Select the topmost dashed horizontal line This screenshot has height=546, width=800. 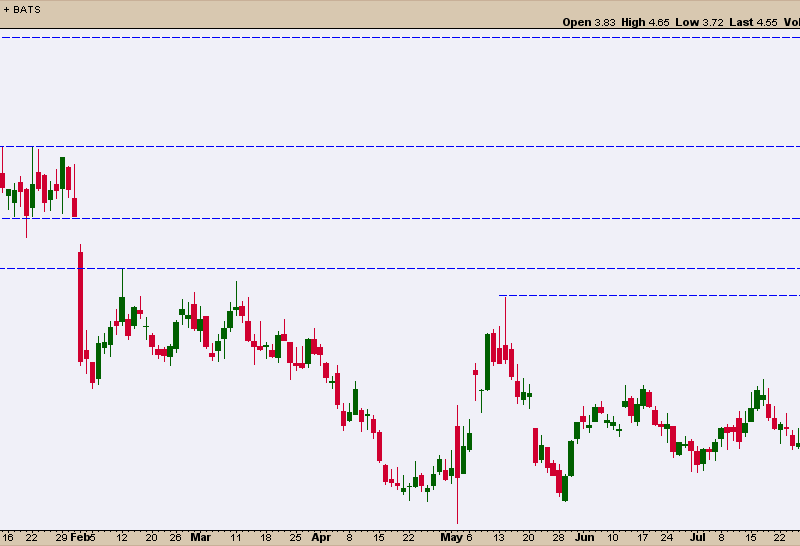(400, 38)
